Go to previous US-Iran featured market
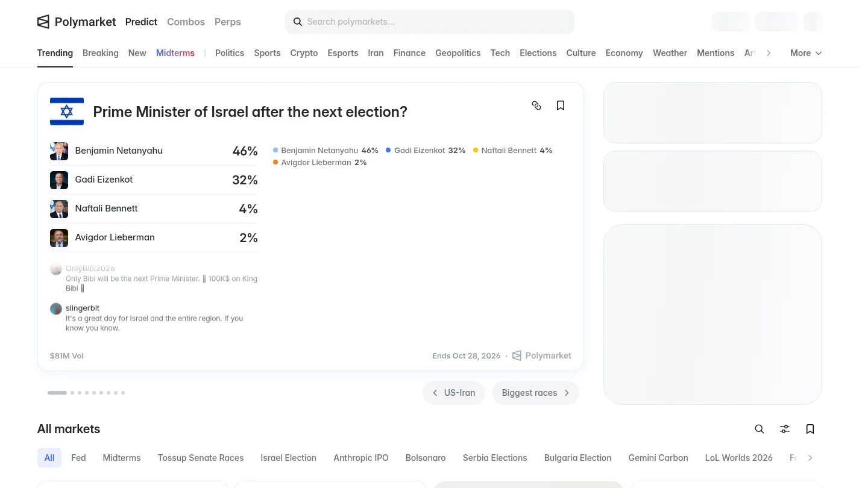The image size is (868, 488). pyautogui.click(x=454, y=393)
